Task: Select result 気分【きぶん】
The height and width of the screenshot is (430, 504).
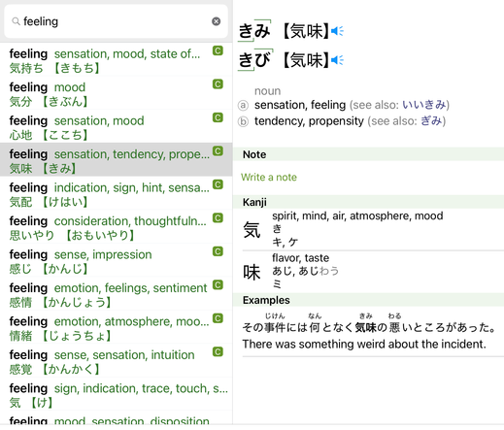Action: 116,93
